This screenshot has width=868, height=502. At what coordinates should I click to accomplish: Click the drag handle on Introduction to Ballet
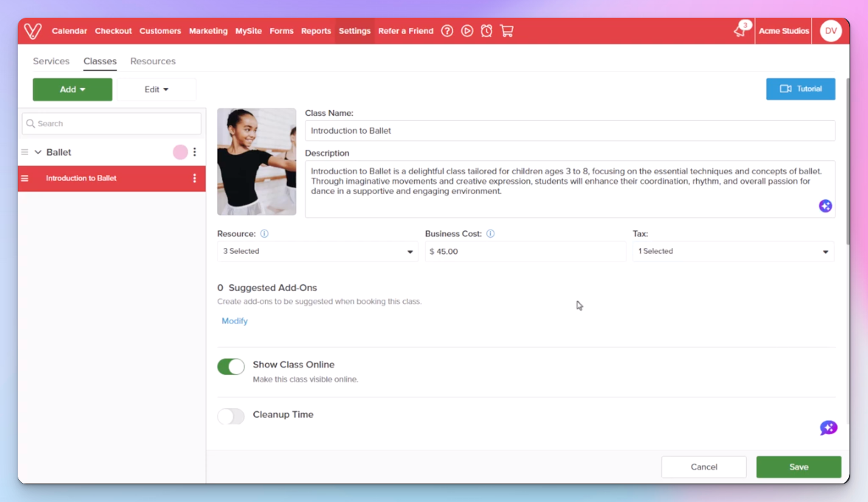(x=25, y=178)
